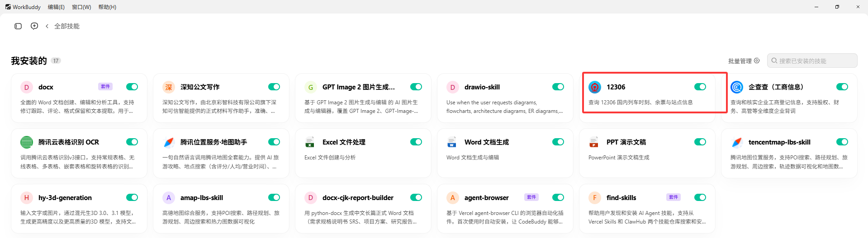
Task: Turn off GPT Image 2 toggle
Action: pyautogui.click(x=416, y=87)
